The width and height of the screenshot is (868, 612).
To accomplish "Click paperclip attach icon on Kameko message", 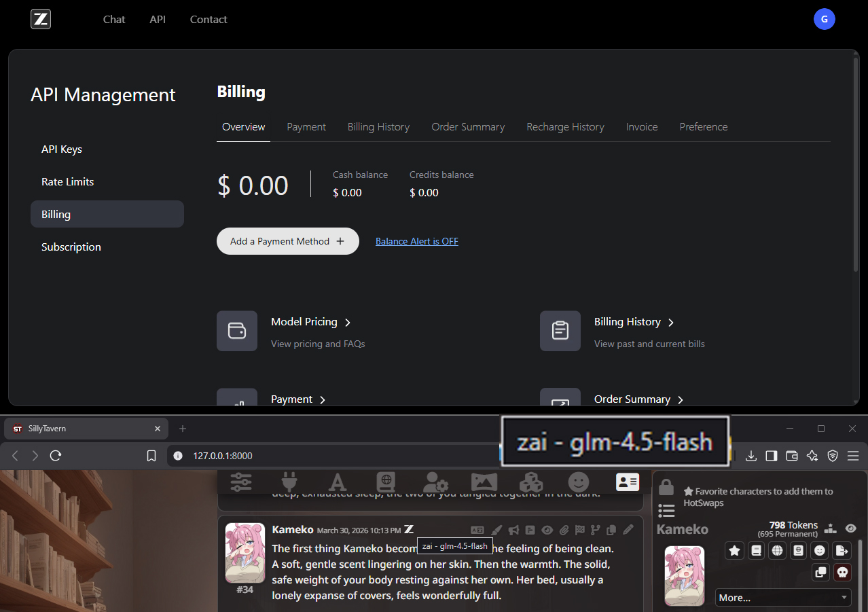I will [564, 530].
